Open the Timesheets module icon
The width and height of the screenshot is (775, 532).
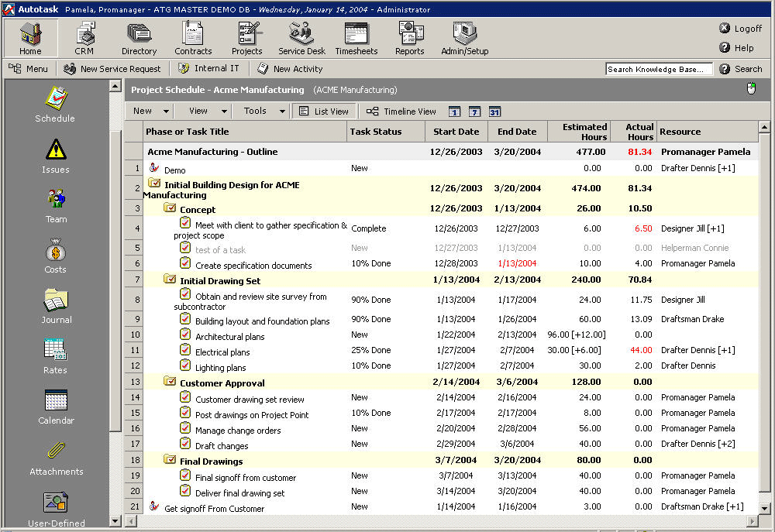pos(356,38)
